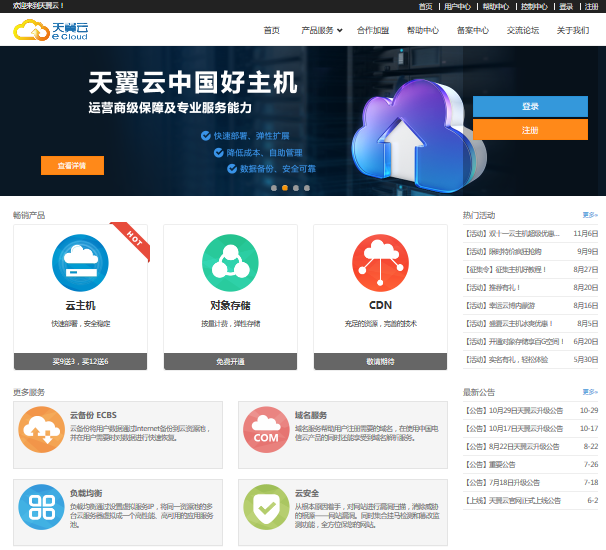
Task: Click the 云安全 green shield icon
Action: [266, 507]
